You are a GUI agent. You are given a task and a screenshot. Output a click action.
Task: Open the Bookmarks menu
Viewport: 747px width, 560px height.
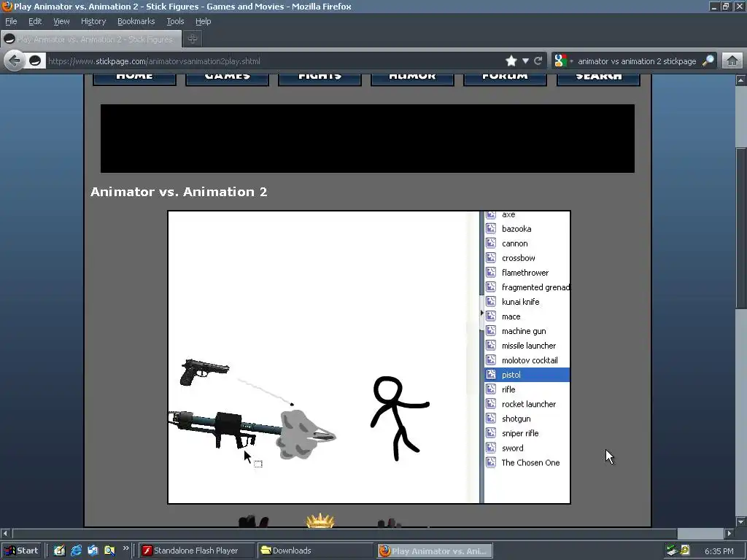tap(136, 21)
